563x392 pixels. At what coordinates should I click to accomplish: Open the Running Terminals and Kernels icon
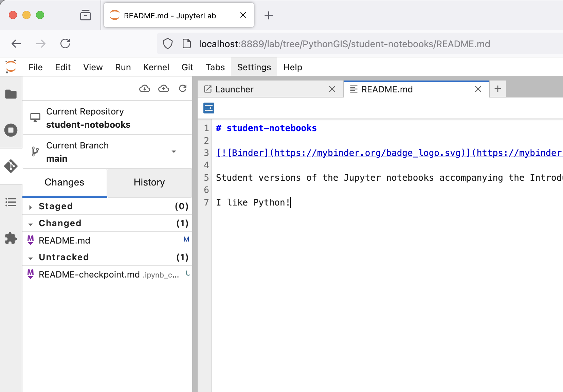click(11, 130)
